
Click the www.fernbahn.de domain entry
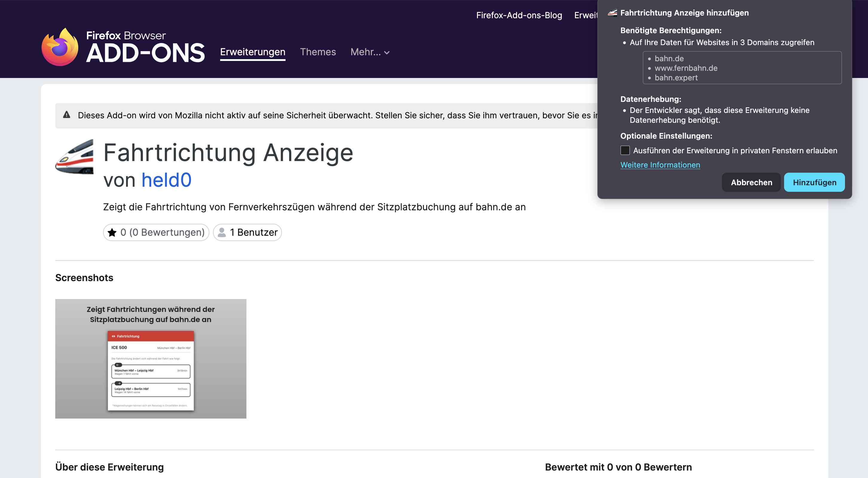[686, 68]
